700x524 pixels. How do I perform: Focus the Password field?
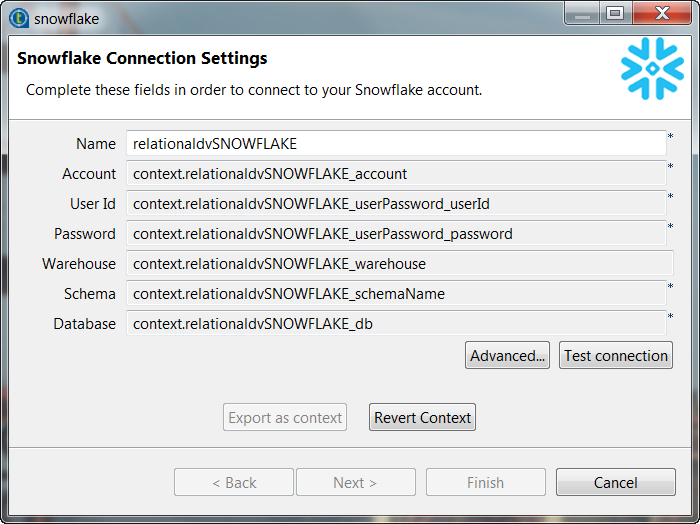coord(396,234)
